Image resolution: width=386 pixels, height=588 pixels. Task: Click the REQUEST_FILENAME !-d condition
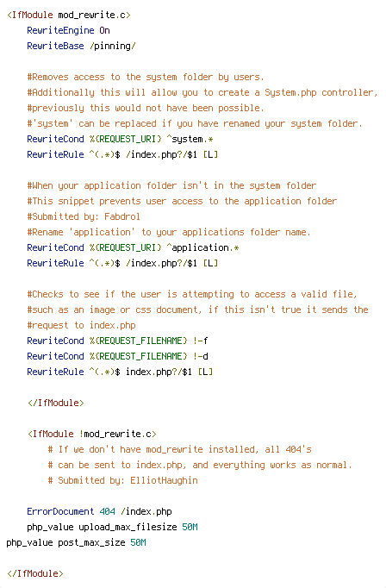[x=118, y=356]
